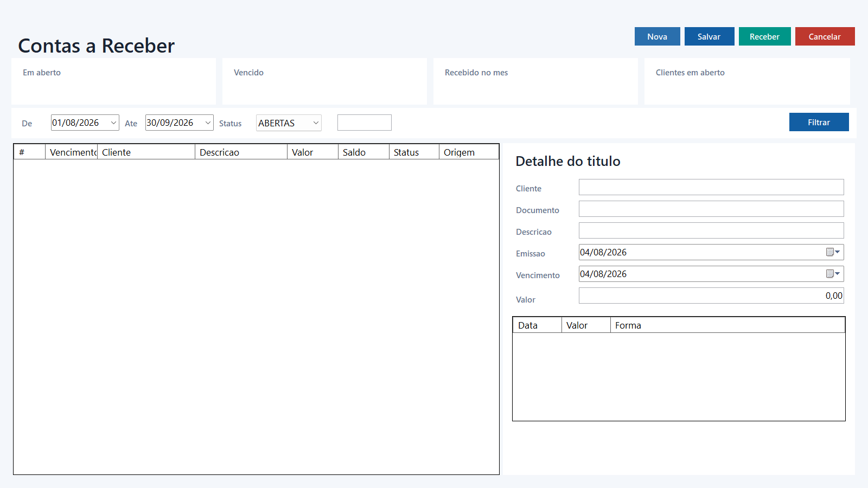Apply the filter with Filtrar
868x488 pixels.
click(x=819, y=122)
